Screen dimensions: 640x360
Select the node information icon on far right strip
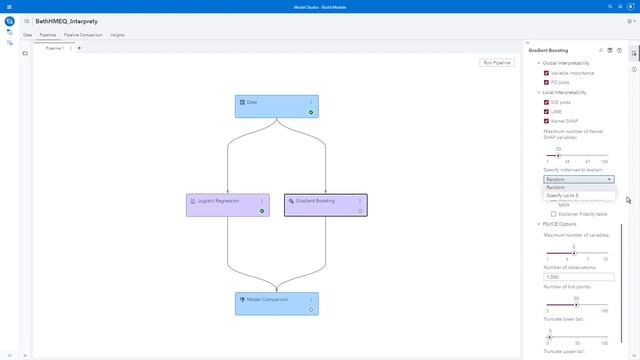click(x=634, y=69)
